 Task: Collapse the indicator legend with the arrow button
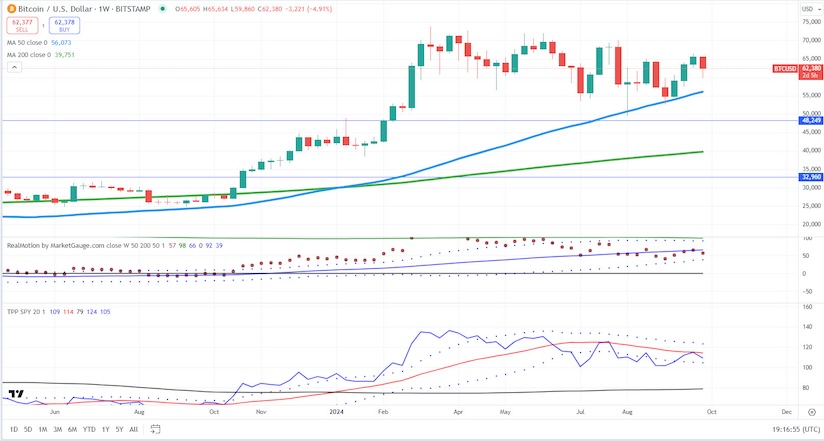pyautogui.click(x=14, y=67)
